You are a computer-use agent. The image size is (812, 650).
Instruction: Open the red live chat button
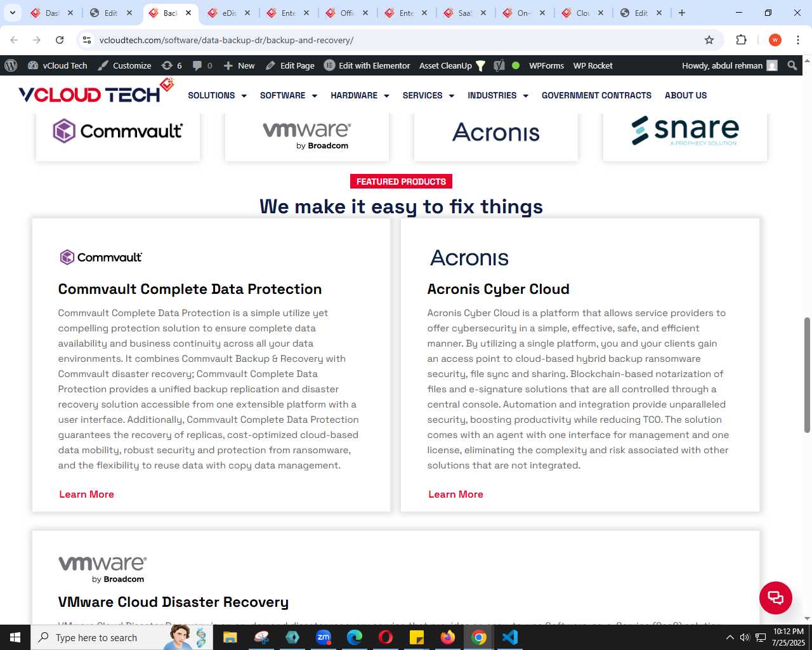point(775,597)
